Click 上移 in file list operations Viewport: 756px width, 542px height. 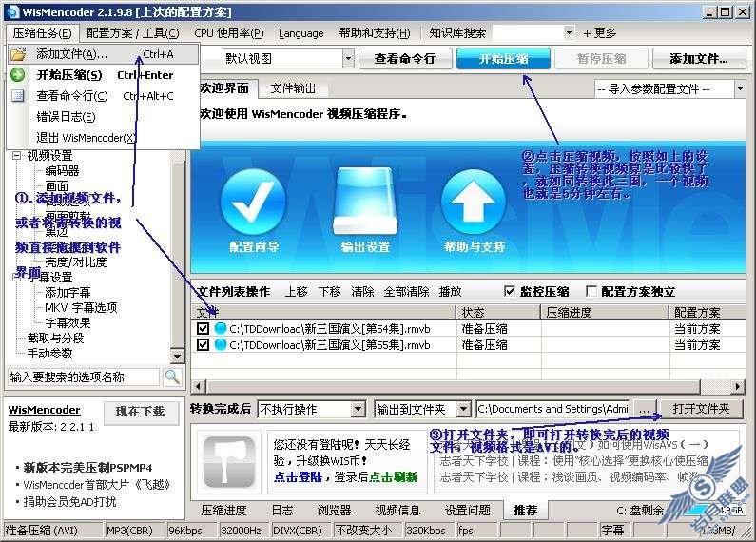click(296, 291)
